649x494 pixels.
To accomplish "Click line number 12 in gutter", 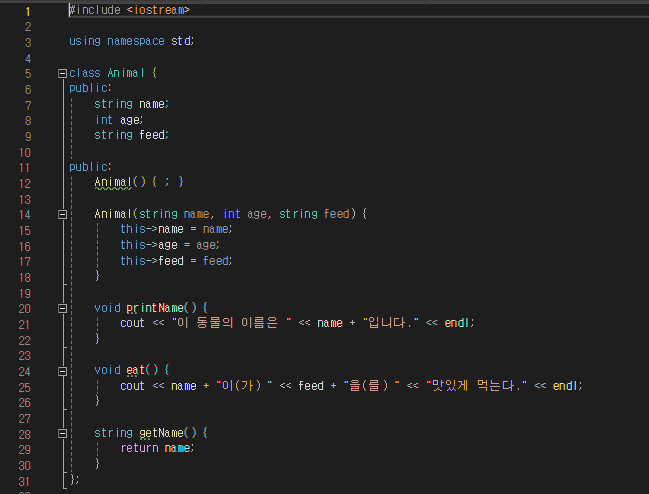I will (x=25, y=183).
